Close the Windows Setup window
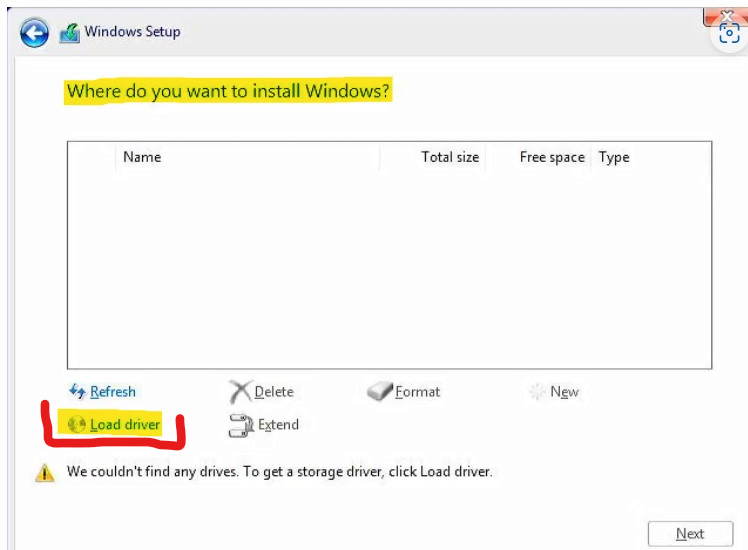Viewport: 748px width, 550px height. click(x=726, y=16)
